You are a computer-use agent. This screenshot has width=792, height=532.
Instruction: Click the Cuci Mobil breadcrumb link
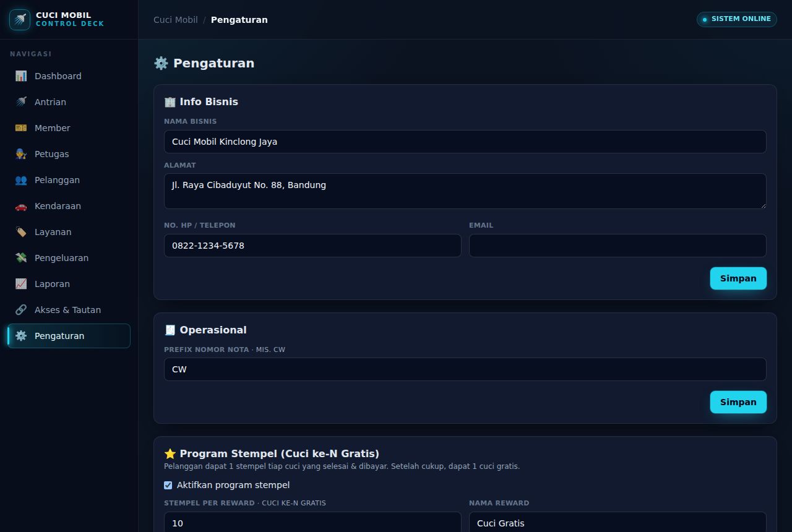(176, 20)
